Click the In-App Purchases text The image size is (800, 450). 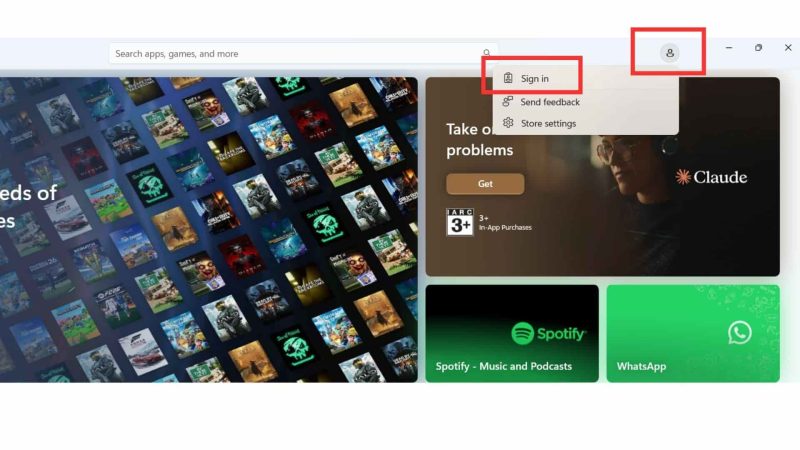click(x=505, y=228)
